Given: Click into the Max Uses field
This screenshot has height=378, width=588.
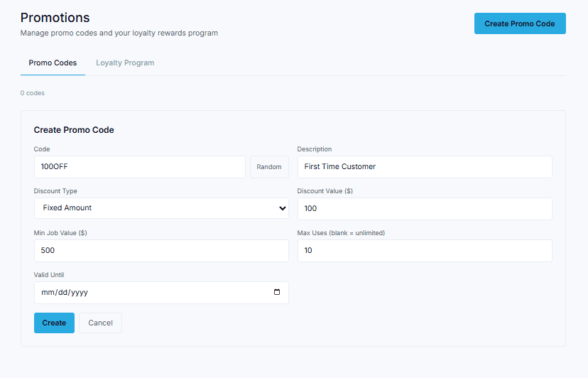Looking at the screenshot, I should click(x=425, y=251).
